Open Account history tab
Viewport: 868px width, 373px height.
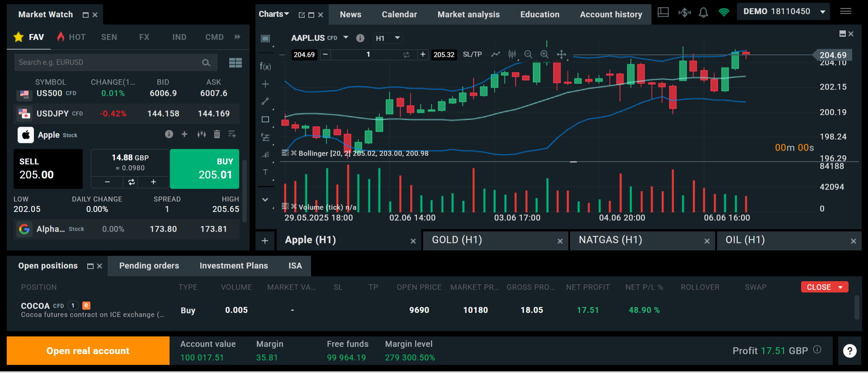611,14
